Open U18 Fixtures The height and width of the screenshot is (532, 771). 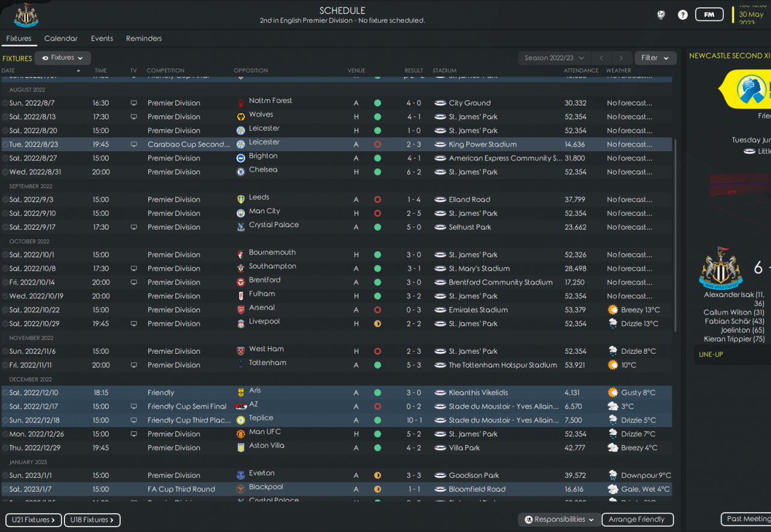[92, 520]
